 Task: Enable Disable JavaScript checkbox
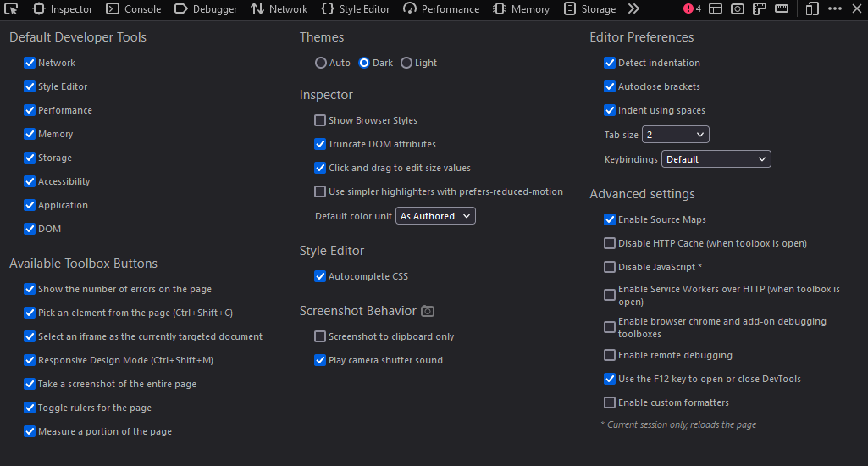(610, 267)
